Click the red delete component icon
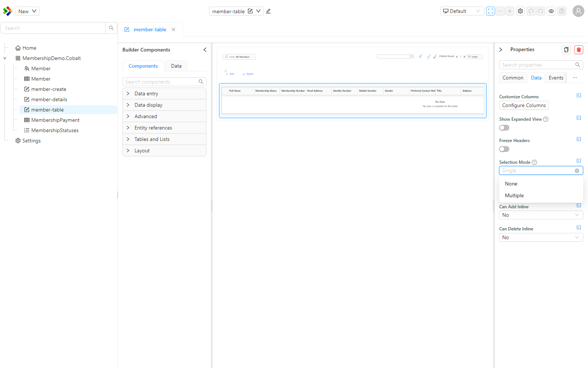Viewport: 588px width, 368px height. click(579, 50)
